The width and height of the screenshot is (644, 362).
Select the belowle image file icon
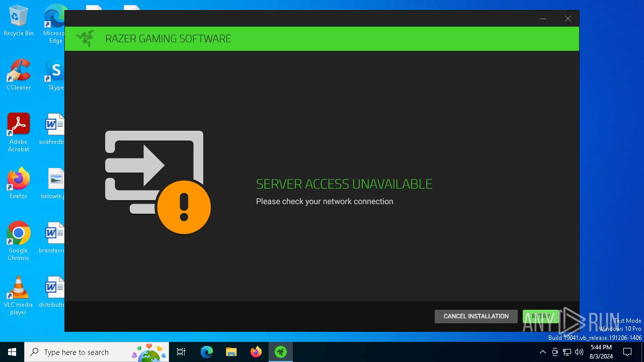click(53, 184)
